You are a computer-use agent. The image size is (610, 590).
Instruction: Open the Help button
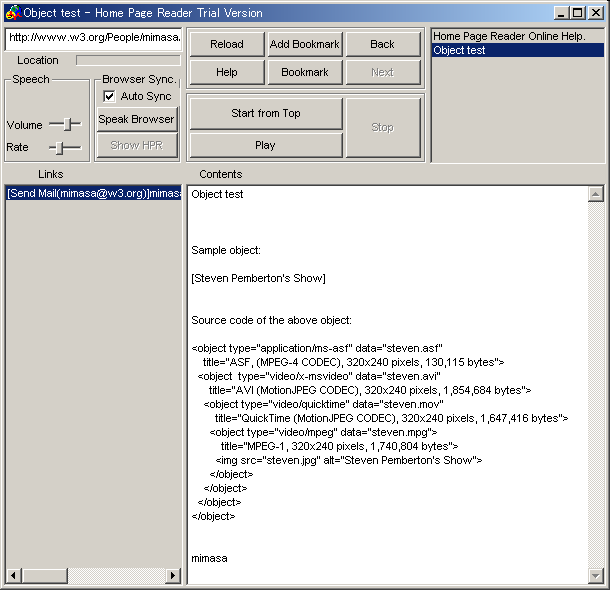click(227, 73)
